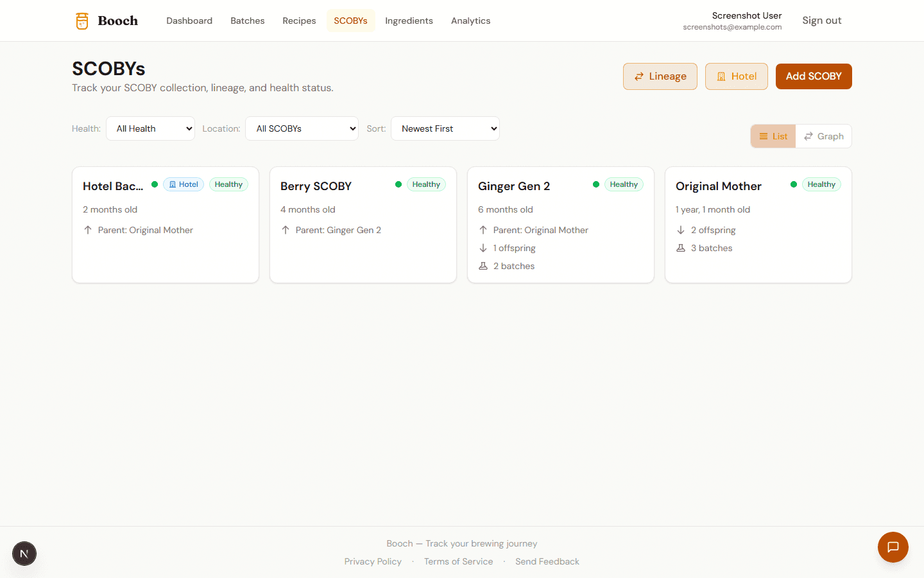Screen dimensions: 924x578
Task: Click green status dot on Ginger Gen 2 card
Action: pyautogui.click(x=596, y=184)
